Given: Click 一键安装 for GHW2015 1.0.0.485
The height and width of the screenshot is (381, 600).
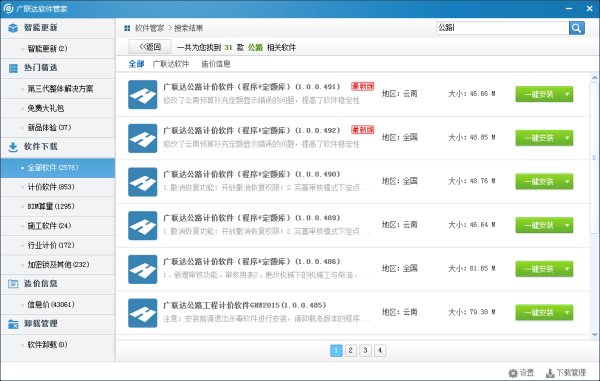Looking at the screenshot, I should coord(539,313).
